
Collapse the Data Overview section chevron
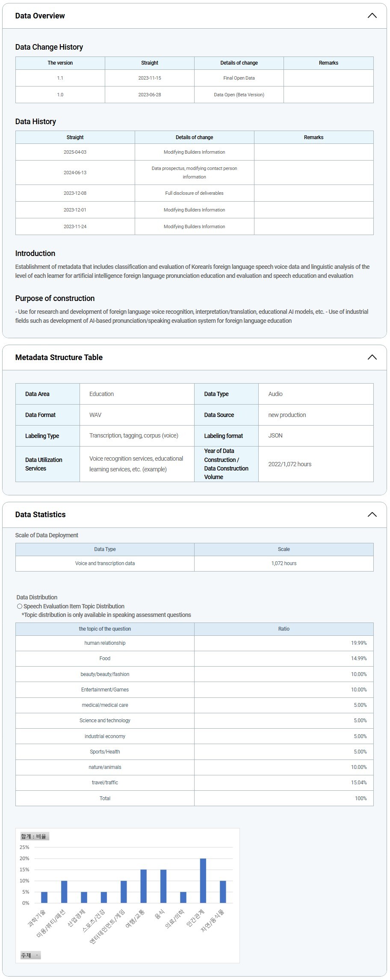click(x=372, y=16)
